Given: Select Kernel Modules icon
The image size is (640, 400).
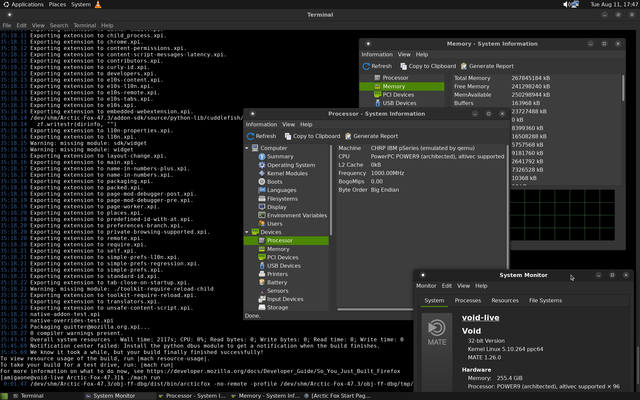Looking at the screenshot, I should pyautogui.click(x=262, y=173).
